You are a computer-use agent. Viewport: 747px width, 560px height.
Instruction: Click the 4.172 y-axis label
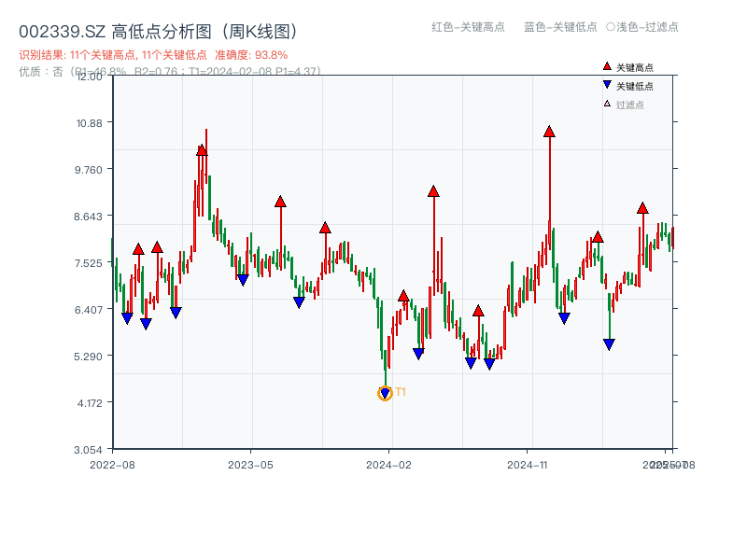[x=90, y=403]
